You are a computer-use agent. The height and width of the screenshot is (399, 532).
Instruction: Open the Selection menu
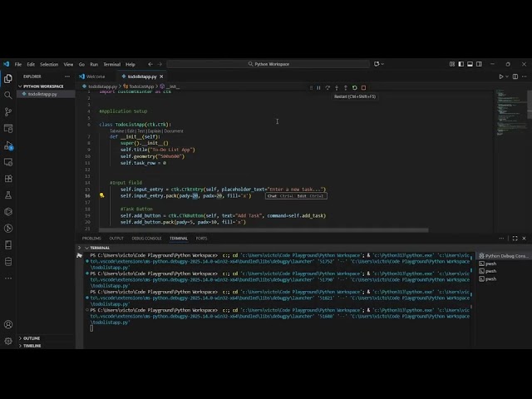pyautogui.click(x=49, y=64)
